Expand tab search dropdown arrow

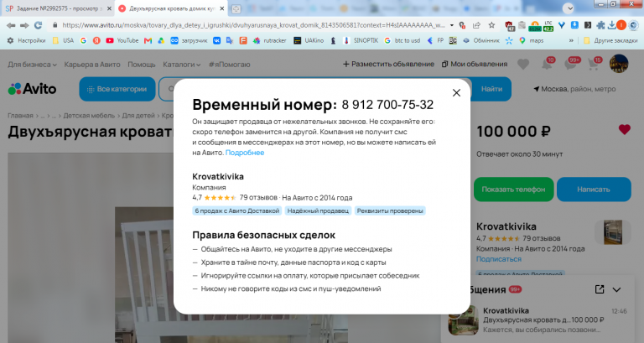point(569,8)
